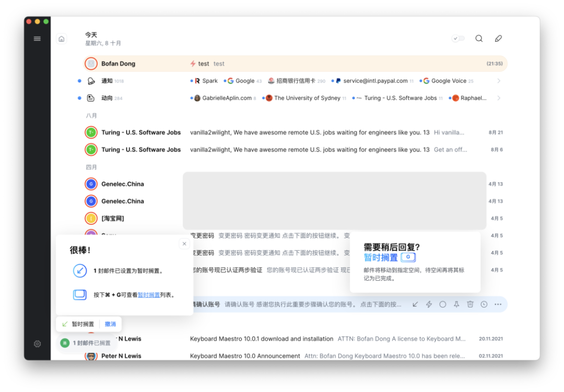Select 招商银行信用卡 sender chip
The width and height of the screenshot is (564, 392).
(297, 81)
